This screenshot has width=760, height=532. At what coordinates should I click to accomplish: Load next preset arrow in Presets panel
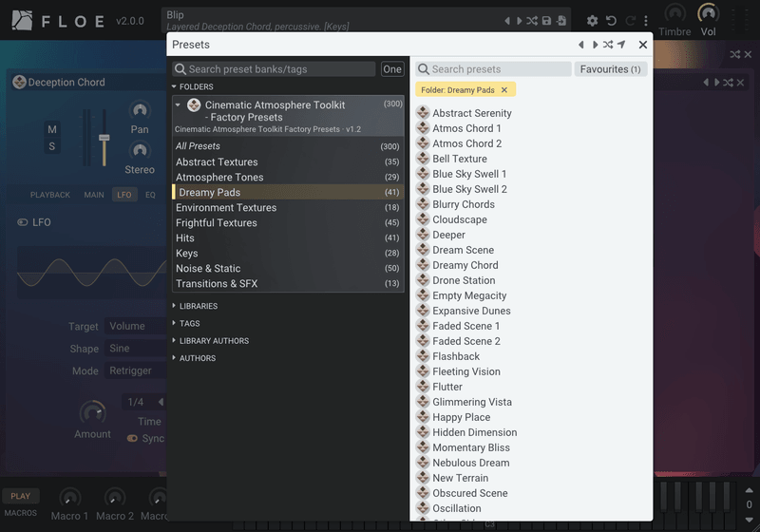[595, 45]
